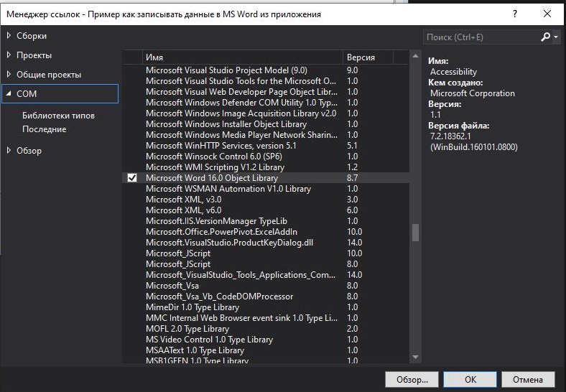Expand the Сборки node
The image size is (566, 392).
click(9, 35)
